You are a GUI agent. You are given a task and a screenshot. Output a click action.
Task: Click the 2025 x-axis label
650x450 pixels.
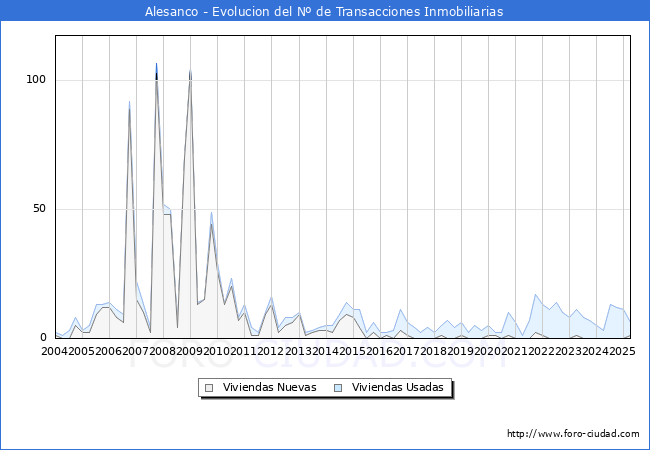click(623, 351)
